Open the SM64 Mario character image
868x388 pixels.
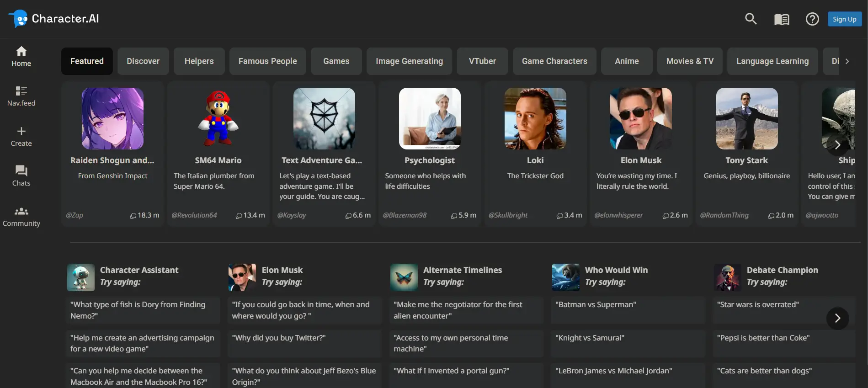pos(218,118)
